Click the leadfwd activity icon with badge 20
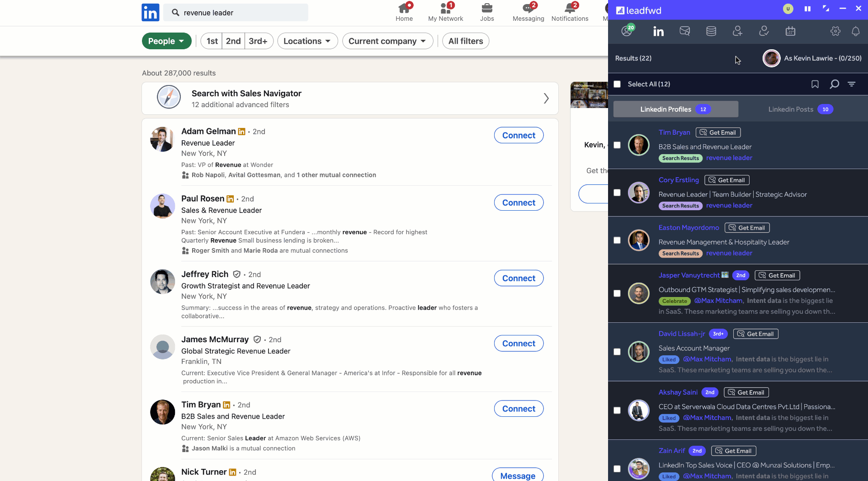 [627, 31]
